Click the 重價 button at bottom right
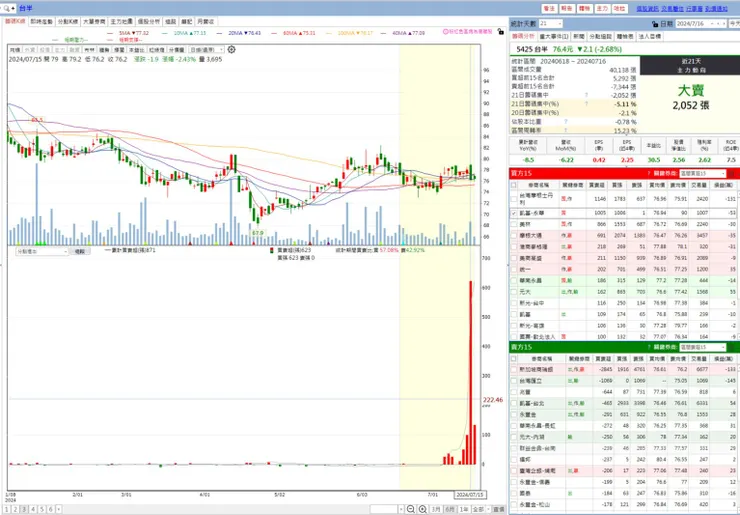This screenshot has width=740, height=515. point(498,509)
